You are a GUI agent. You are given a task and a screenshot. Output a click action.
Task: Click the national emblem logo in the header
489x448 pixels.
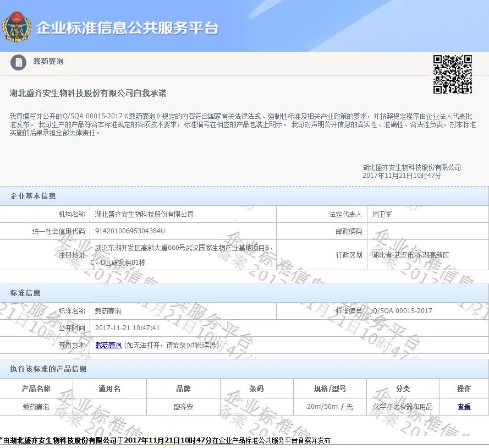[x=17, y=28]
